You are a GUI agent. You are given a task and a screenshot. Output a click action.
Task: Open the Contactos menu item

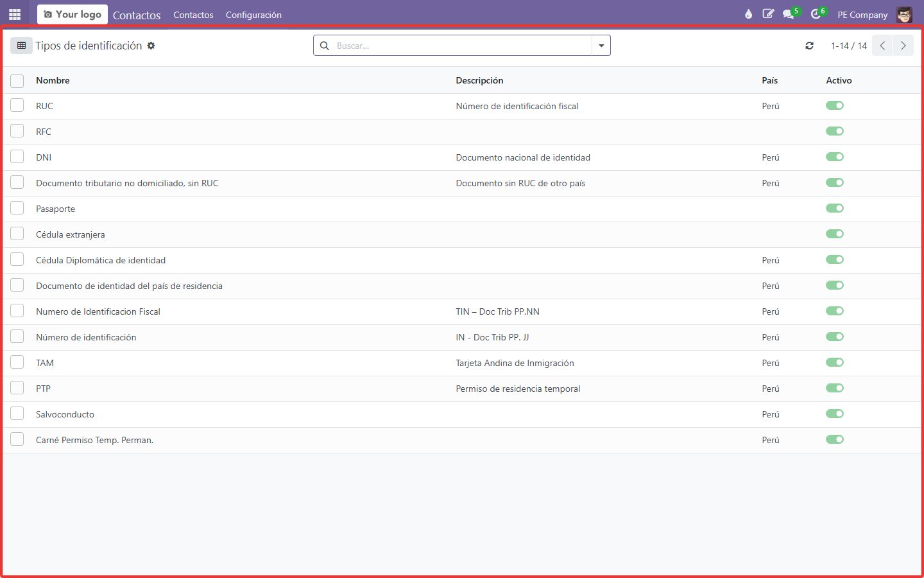193,15
